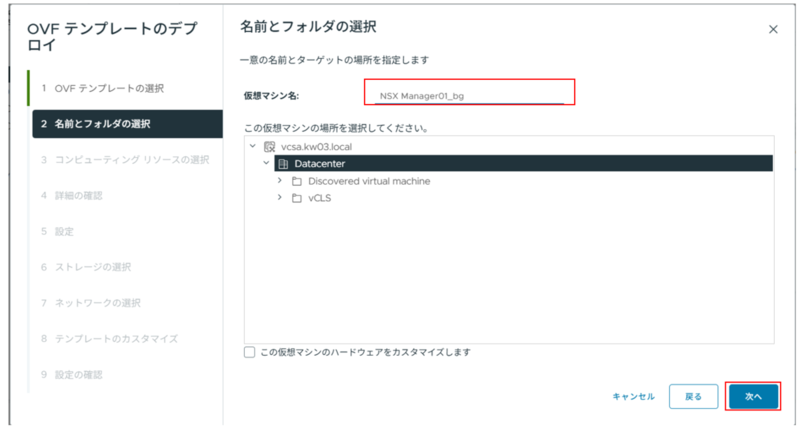The width and height of the screenshot is (800, 433).
Task: Select the vCLS folder label
Action: [x=319, y=198]
